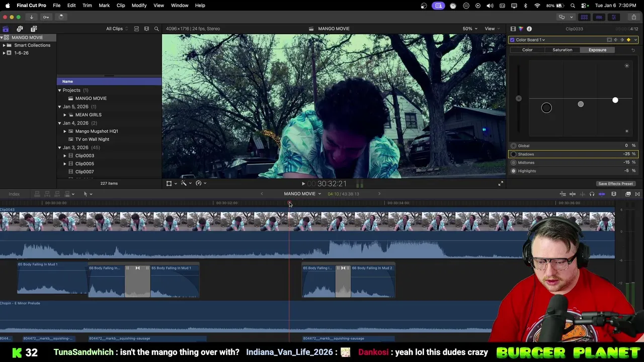The height and width of the screenshot is (362, 644).
Task: Open the Import Media arrow button
Action: [x=31, y=17]
